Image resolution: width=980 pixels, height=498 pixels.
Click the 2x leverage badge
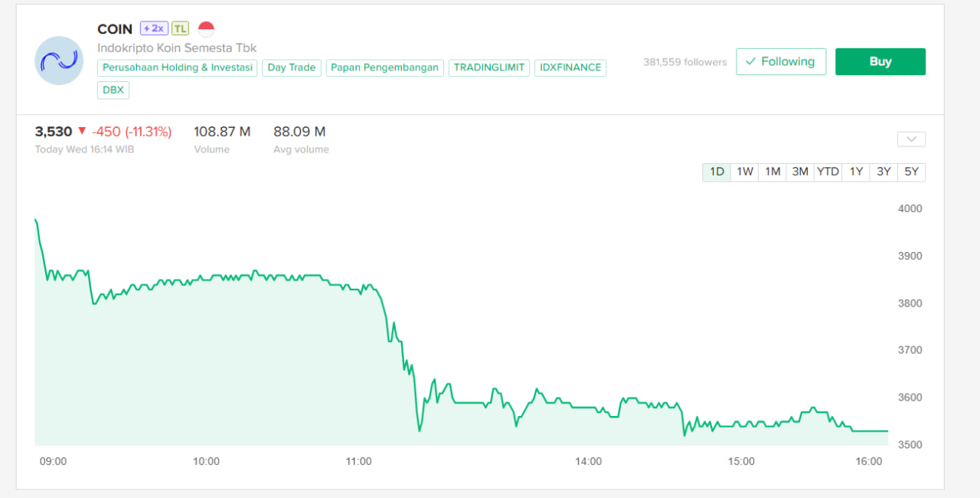[154, 28]
